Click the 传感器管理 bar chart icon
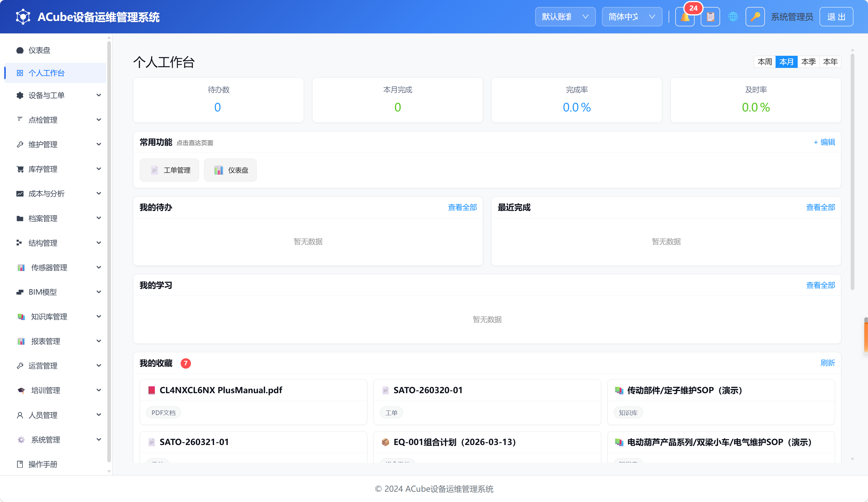Viewport: 868px width, 502px height. (x=21, y=267)
